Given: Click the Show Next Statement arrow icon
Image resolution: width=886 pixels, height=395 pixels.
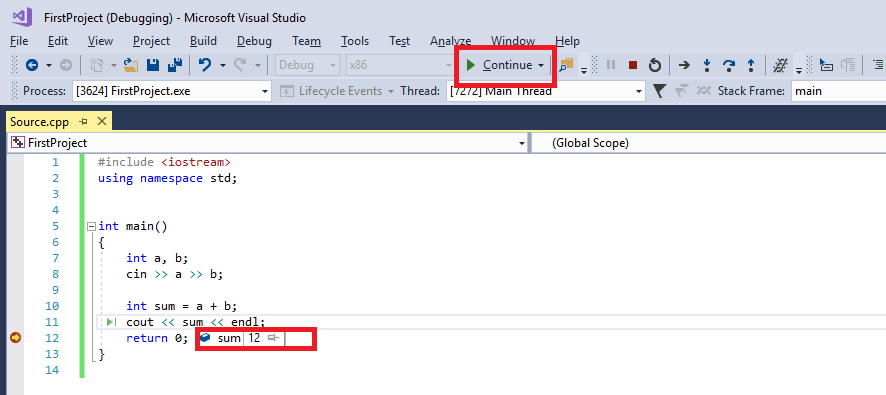Looking at the screenshot, I should [x=684, y=66].
